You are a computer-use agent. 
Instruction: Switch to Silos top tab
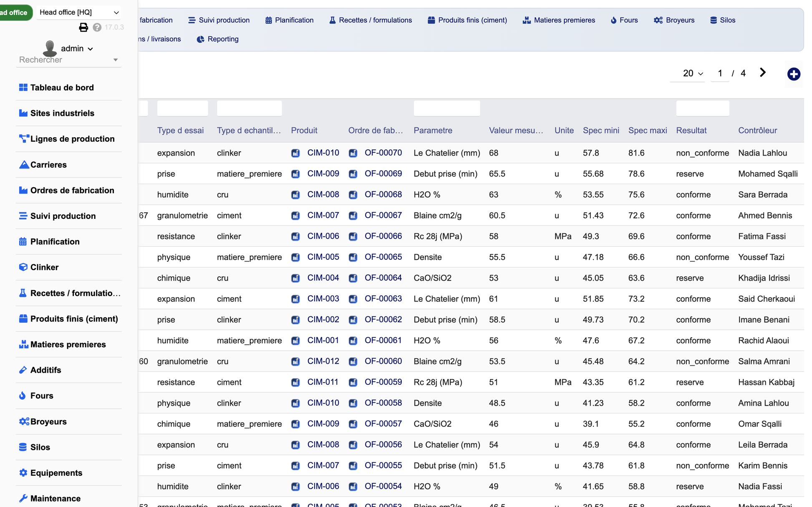[x=723, y=20]
